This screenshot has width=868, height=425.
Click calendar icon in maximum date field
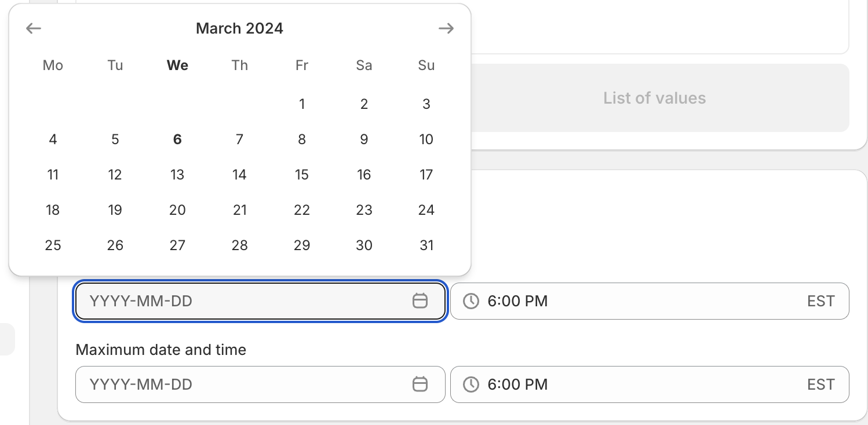pyautogui.click(x=420, y=384)
